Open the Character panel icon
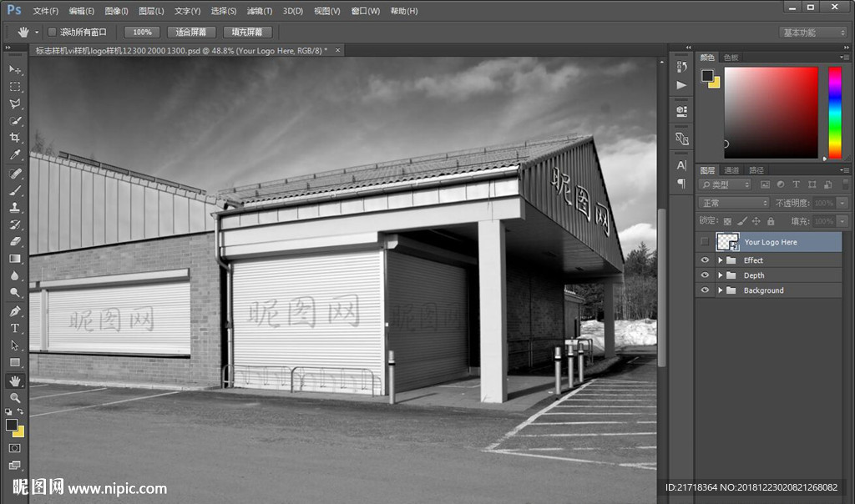The width and height of the screenshot is (855, 504). click(681, 165)
